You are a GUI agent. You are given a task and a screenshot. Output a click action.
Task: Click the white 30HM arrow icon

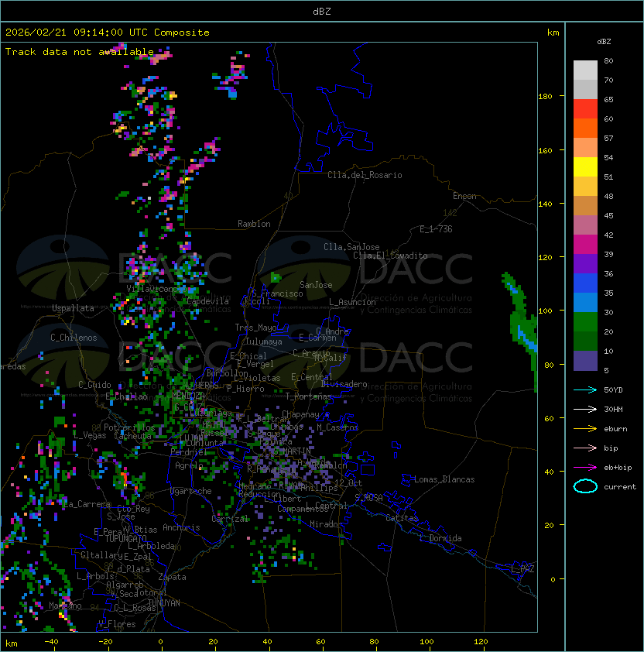(585, 409)
